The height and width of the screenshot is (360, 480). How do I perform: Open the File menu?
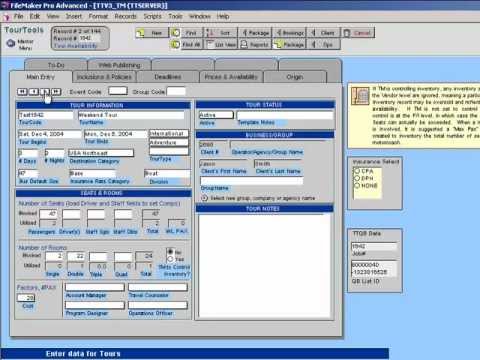click(x=18, y=16)
